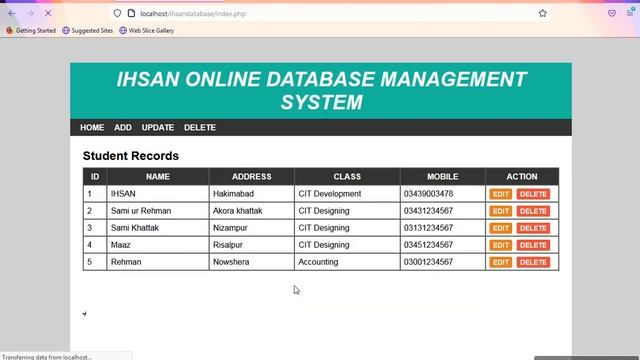Image resolution: width=640 pixels, height=360 pixels.
Task: Select the class cell 'Accounting'
Action: [x=347, y=262]
